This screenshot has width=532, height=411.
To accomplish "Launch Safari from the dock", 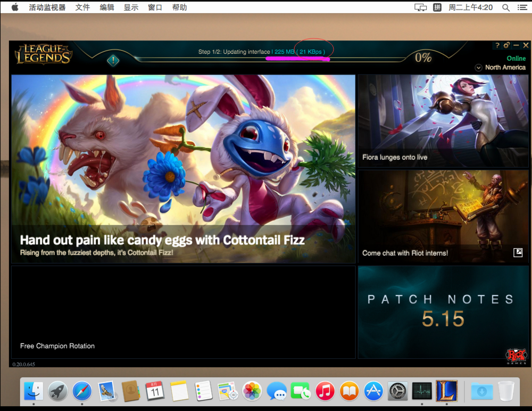I will tap(82, 391).
